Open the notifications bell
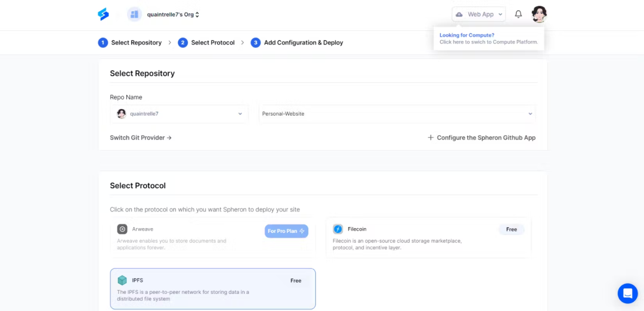Viewport: 644px width, 311px height. [518, 14]
